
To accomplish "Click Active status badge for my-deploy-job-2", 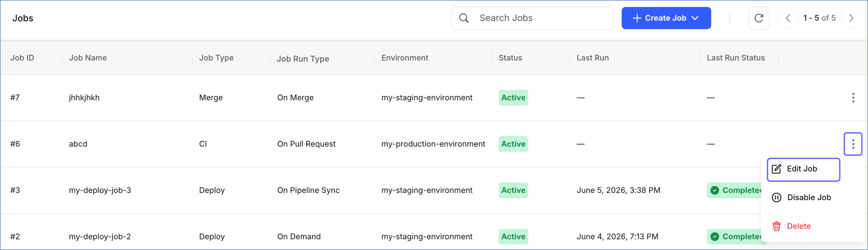I will [x=513, y=237].
